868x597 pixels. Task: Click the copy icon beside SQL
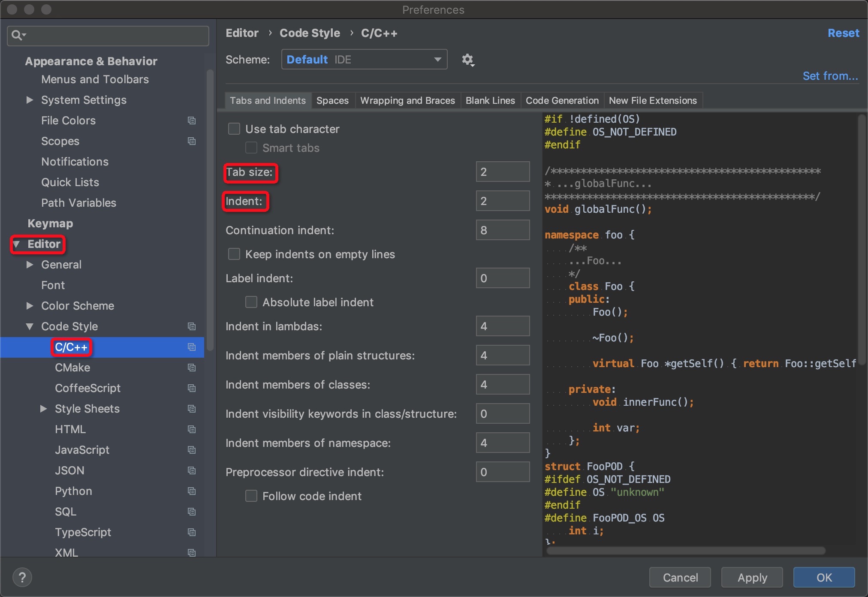point(192,512)
